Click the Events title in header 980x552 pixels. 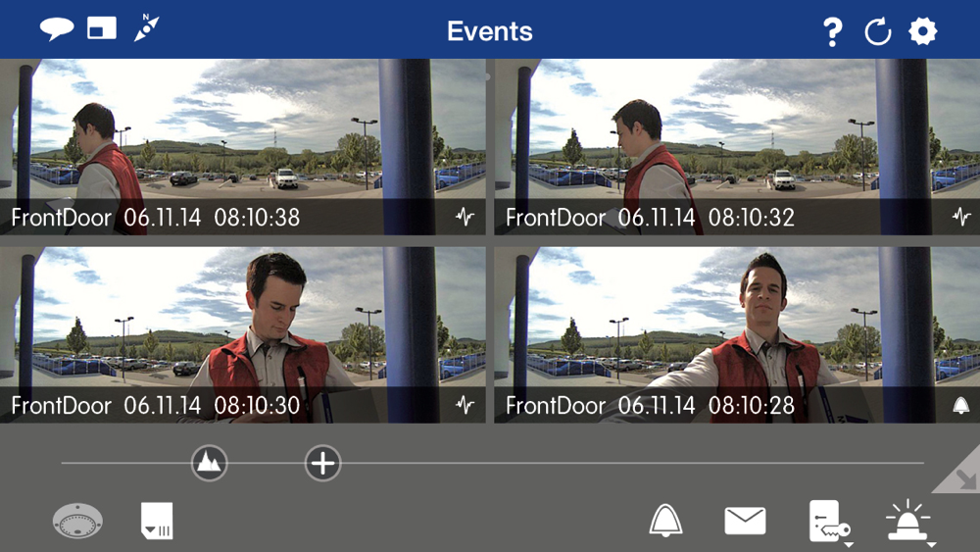pos(489,31)
